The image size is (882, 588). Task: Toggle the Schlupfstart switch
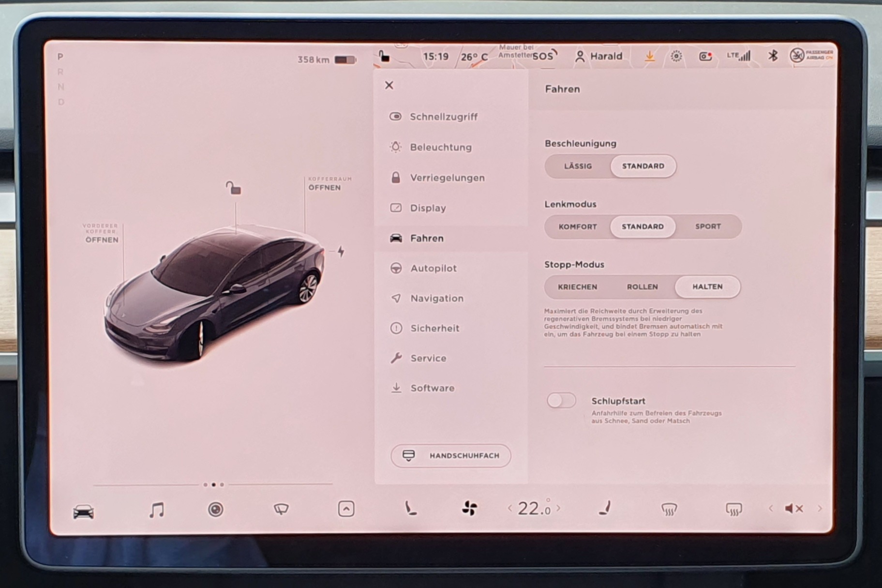coord(561,401)
